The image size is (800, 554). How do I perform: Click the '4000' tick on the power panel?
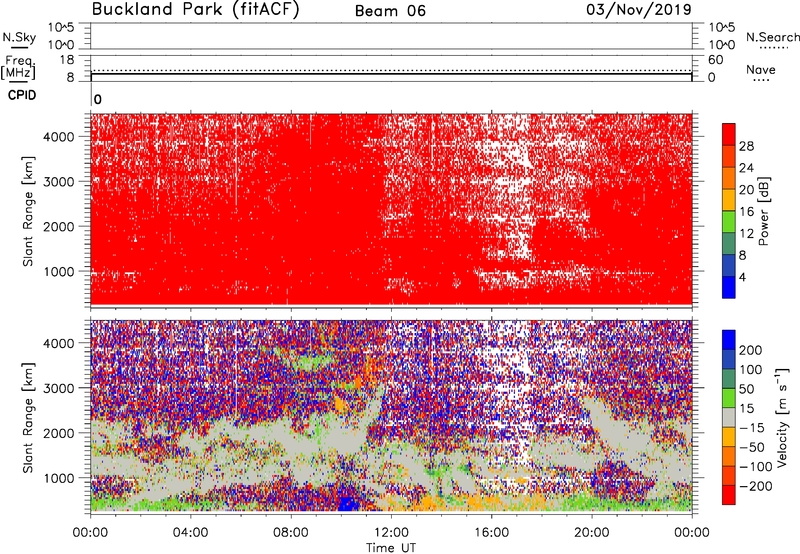59,137
